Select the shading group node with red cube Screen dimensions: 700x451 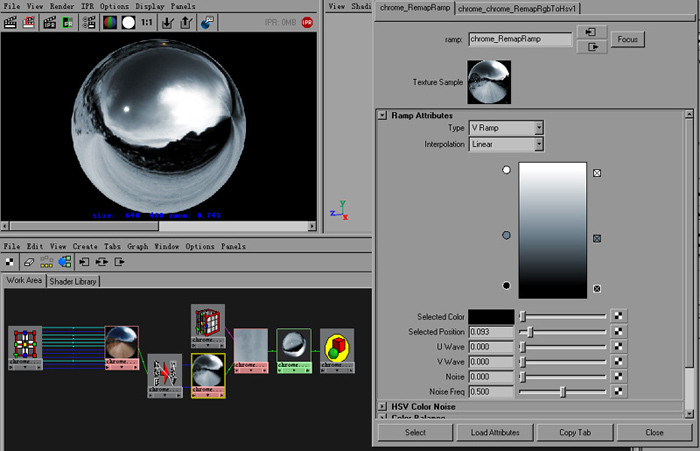click(337, 347)
